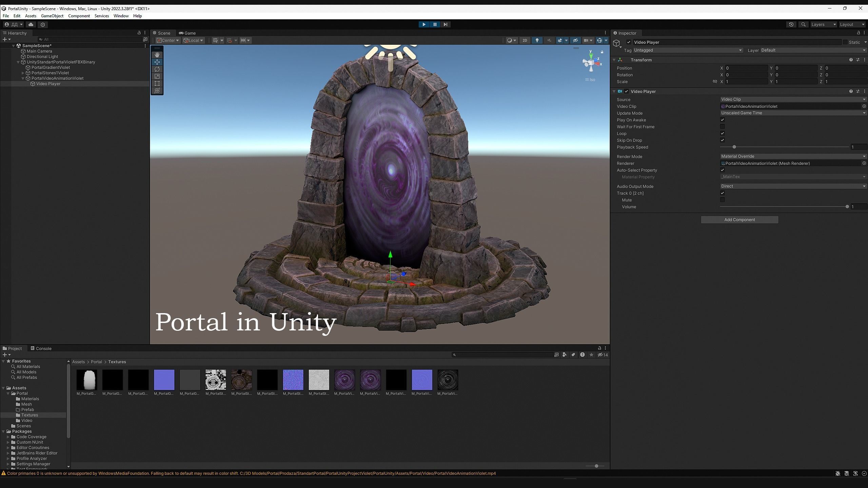Select the Rotate tool
The width and height of the screenshot is (868, 488).
157,69
